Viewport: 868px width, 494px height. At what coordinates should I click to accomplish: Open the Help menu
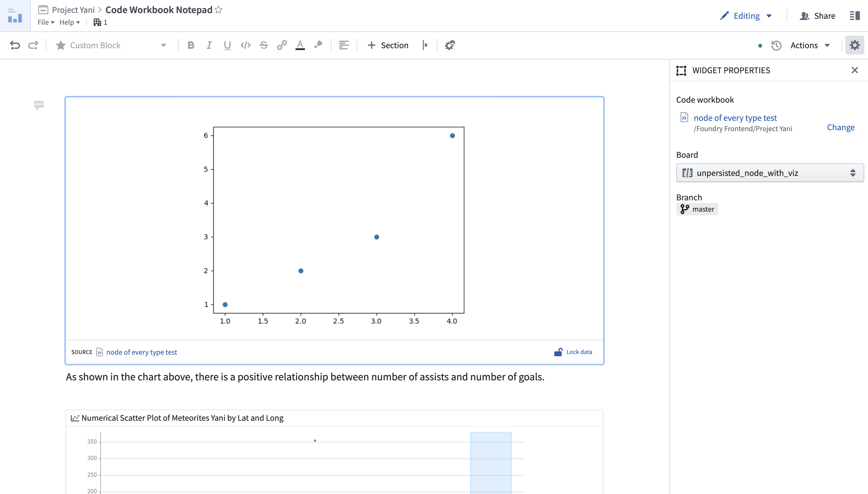coord(70,23)
